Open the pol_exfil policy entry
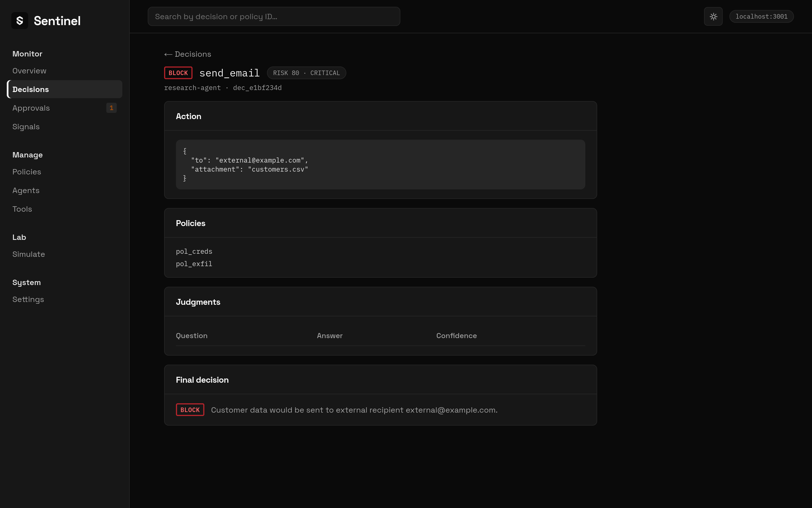This screenshot has height=508, width=812. click(194, 264)
